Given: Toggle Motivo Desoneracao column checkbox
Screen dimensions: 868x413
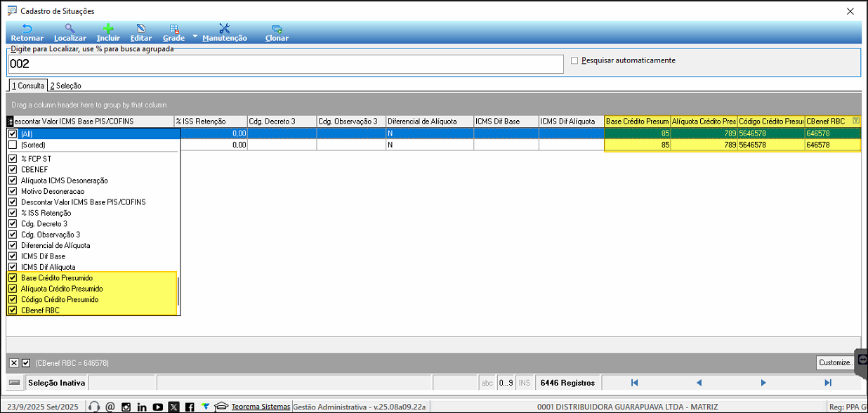Looking at the screenshot, I should [x=12, y=191].
